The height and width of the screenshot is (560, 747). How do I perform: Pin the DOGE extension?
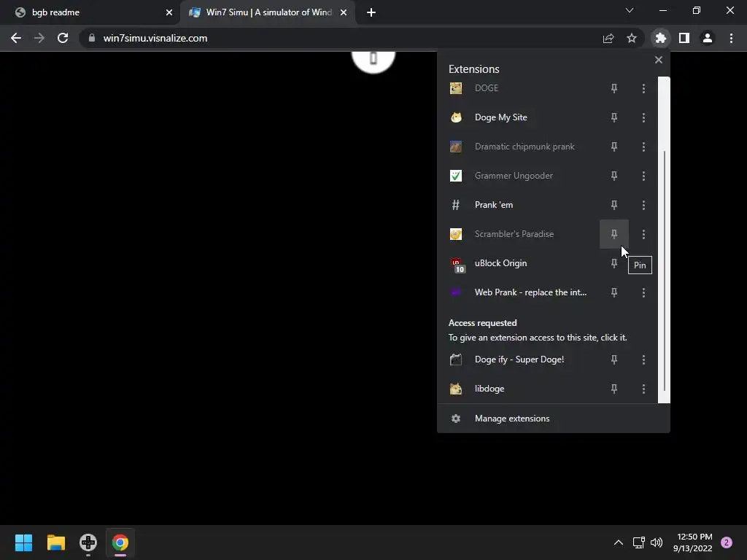614,88
